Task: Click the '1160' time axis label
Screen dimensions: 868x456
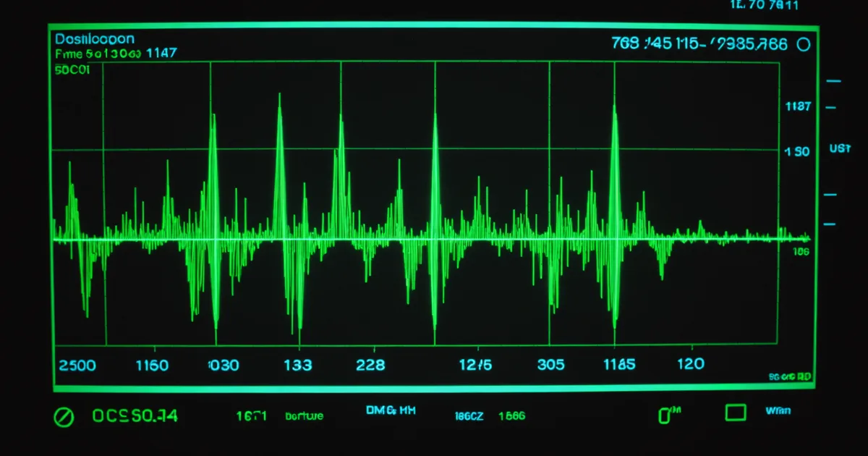Action: tap(152, 365)
